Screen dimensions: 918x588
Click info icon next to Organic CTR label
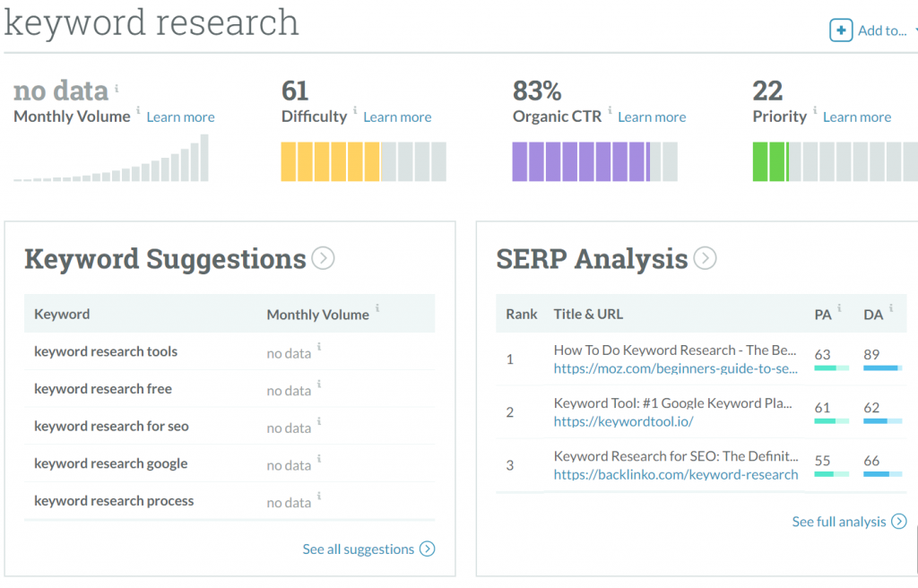pos(610,111)
